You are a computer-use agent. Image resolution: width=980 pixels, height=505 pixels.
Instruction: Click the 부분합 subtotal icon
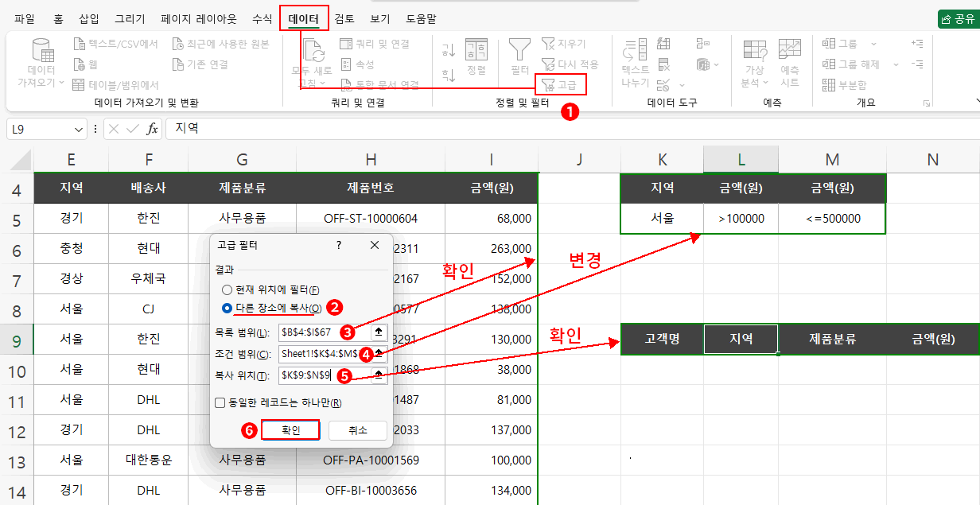829,84
